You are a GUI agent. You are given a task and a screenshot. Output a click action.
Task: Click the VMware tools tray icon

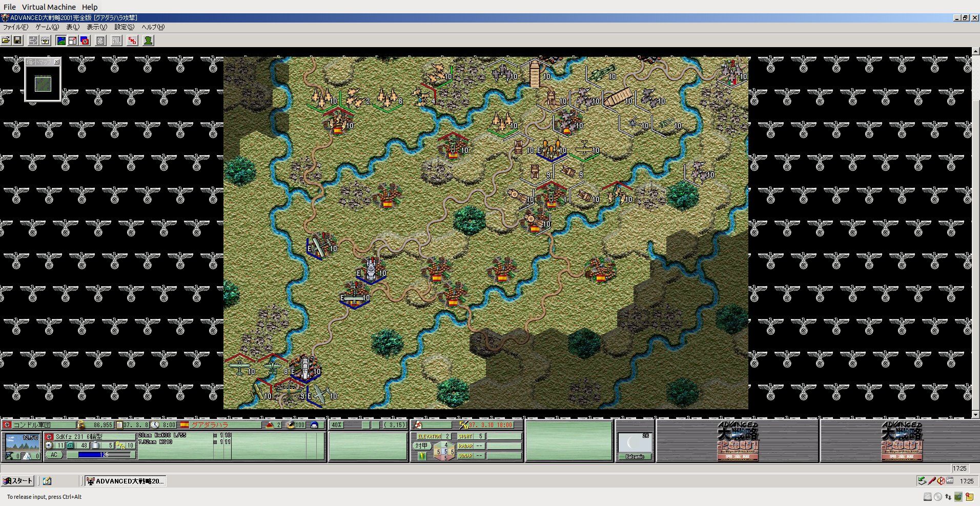pyautogui.click(x=950, y=481)
